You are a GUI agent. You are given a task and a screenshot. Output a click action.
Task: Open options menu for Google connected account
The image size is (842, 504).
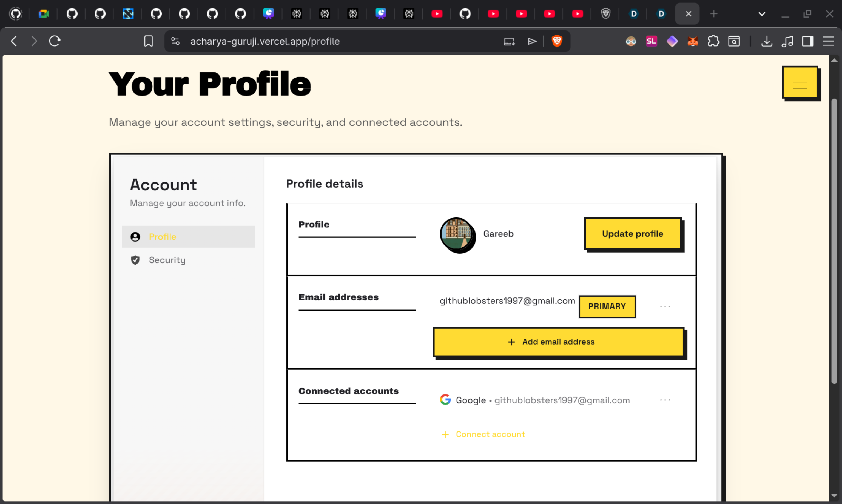click(x=665, y=400)
